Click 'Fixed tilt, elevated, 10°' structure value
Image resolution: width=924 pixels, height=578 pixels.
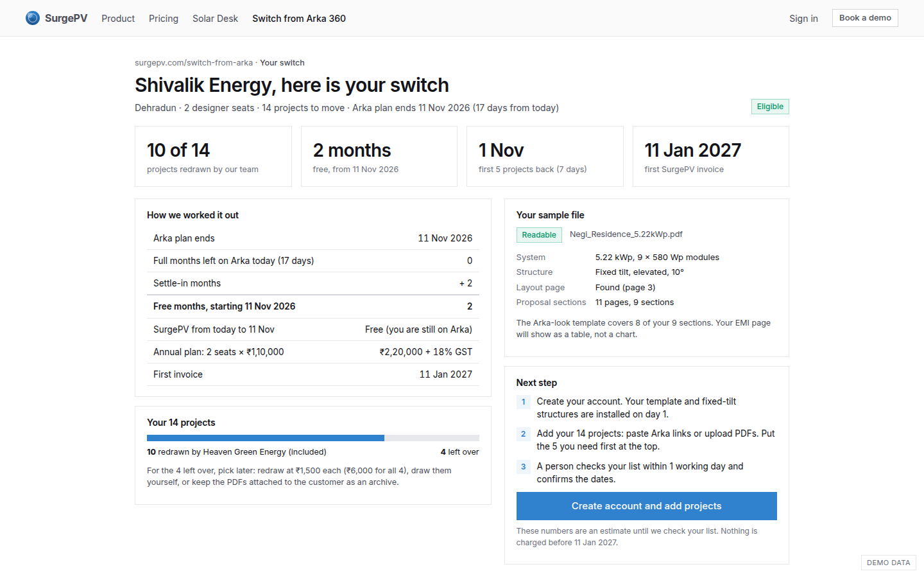click(x=640, y=272)
